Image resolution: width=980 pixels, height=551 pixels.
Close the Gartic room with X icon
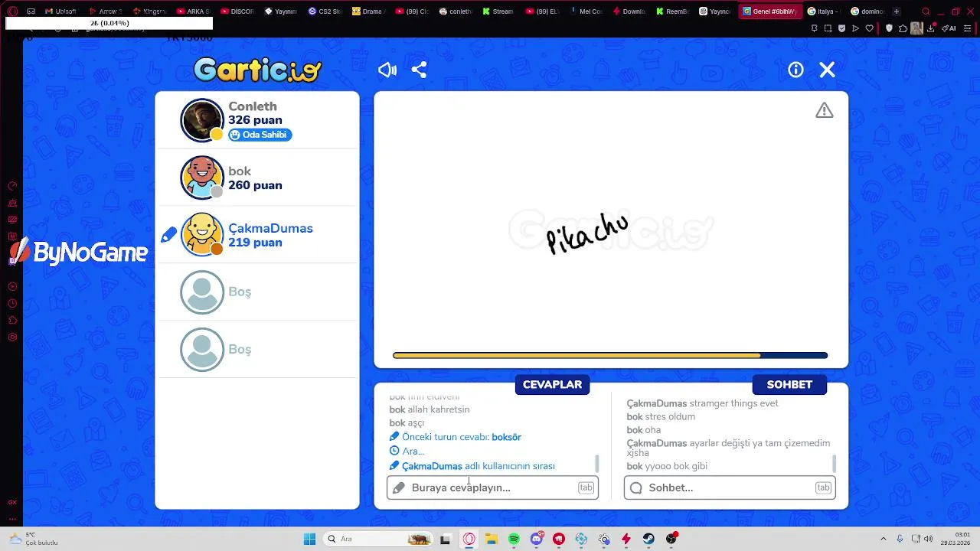pyautogui.click(x=827, y=70)
